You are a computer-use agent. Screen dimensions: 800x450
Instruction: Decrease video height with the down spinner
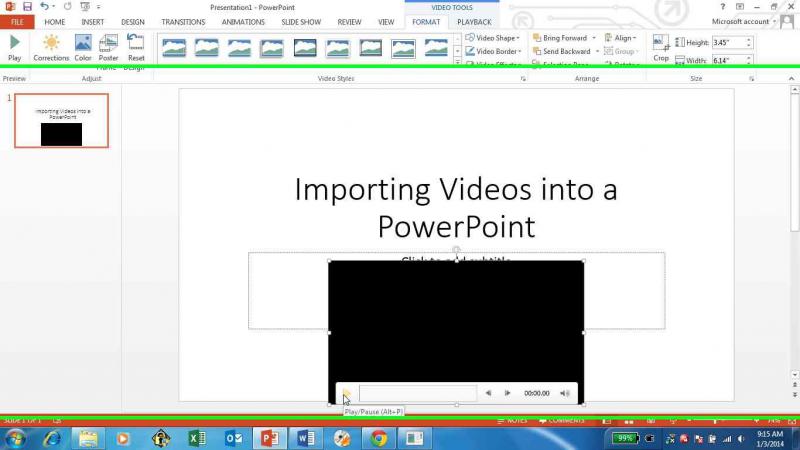(x=748, y=45)
